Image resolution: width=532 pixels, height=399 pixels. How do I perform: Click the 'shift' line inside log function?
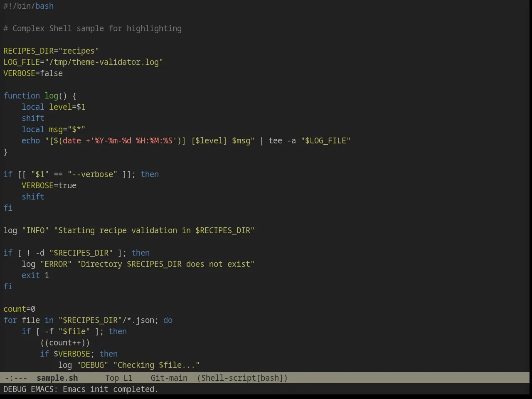pos(33,118)
